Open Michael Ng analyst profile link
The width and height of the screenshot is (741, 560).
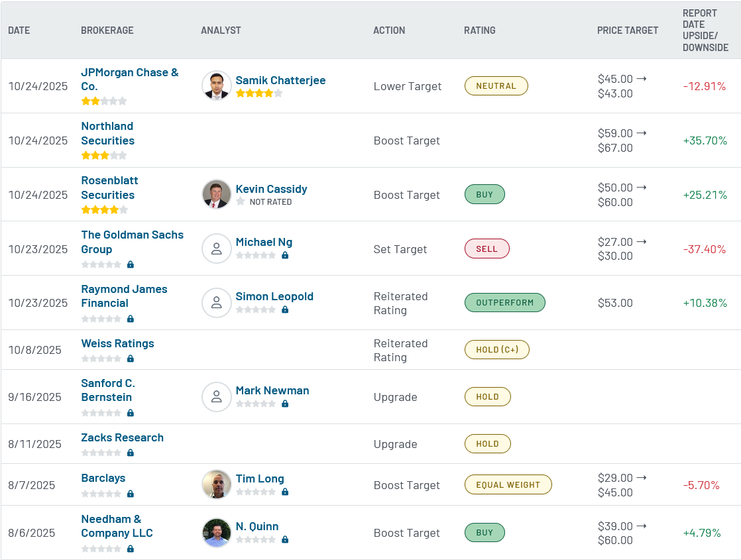[264, 242]
